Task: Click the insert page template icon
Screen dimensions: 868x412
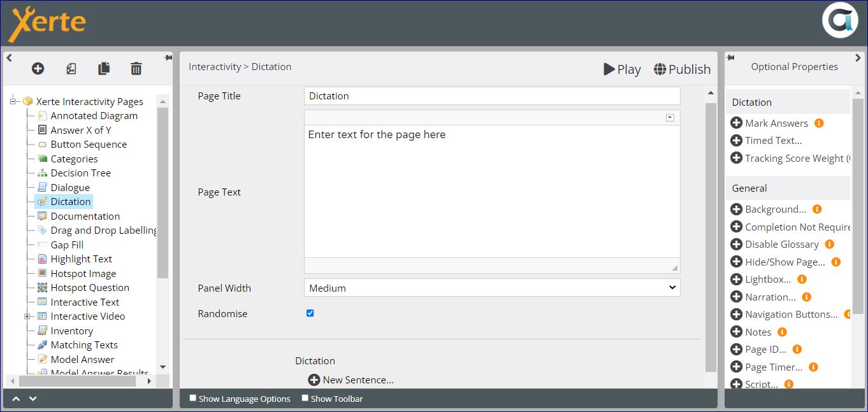Action: [x=71, y=68]
